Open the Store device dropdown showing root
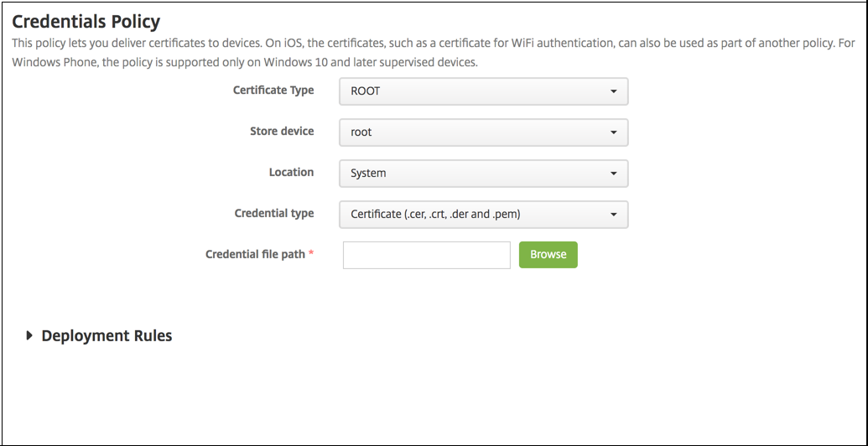The width and height of the screenshot is (868, 446). tap(483, 132)
